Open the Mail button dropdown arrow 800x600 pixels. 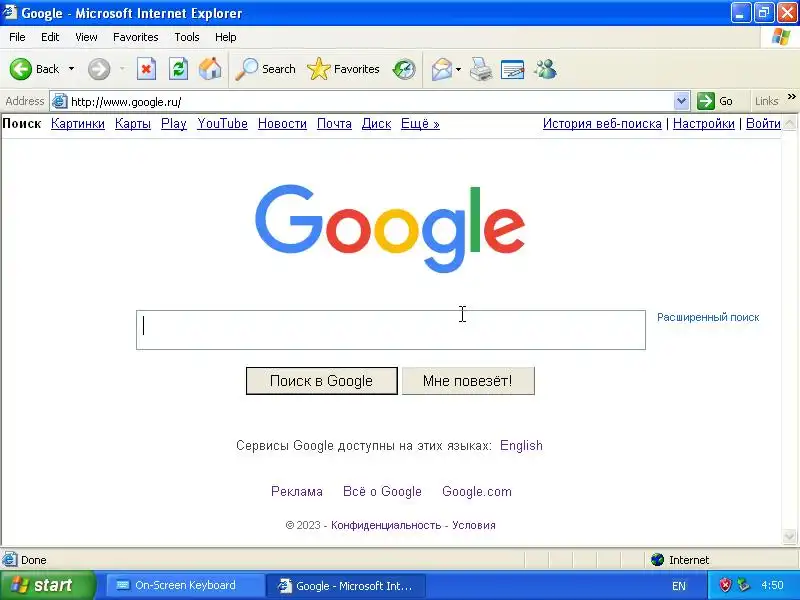click(x=458, y=69)
